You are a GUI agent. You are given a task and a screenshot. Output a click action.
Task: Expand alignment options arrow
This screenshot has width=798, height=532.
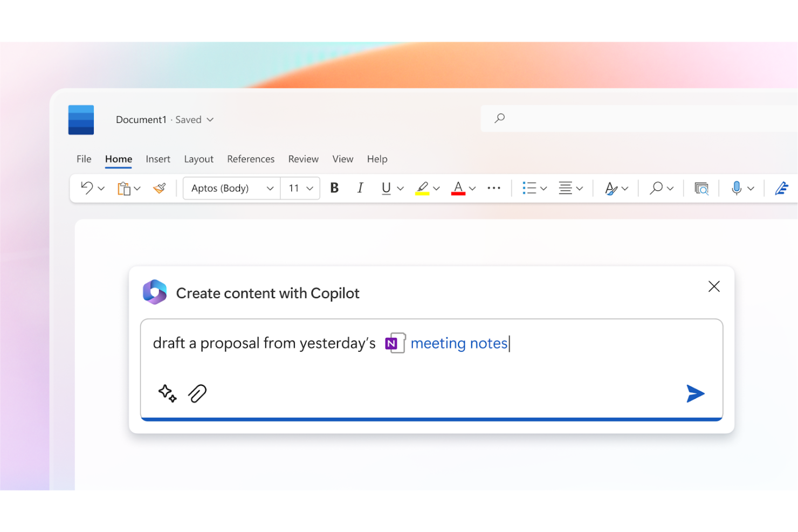[x=580, y=189]
